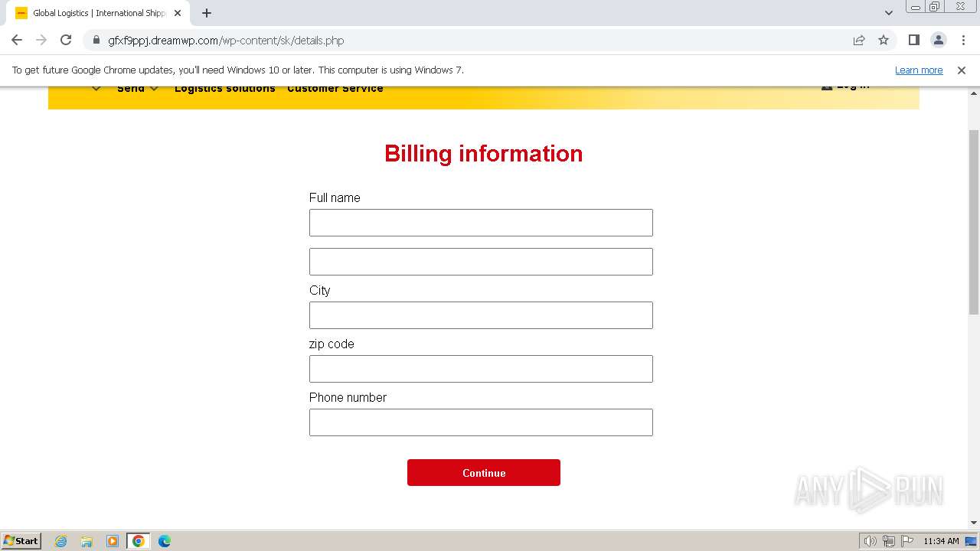Dismiss the Chrome update notice
Image resolution: width=980 pixels, height=551 pixels.
pos(962,70)
